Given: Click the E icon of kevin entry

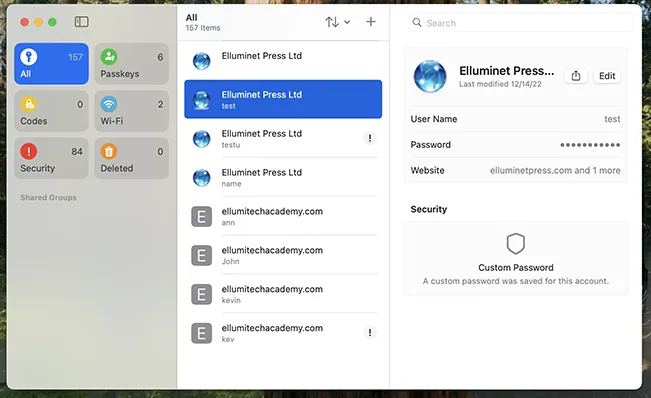Looking at the screenshot, I should (201, 294).
